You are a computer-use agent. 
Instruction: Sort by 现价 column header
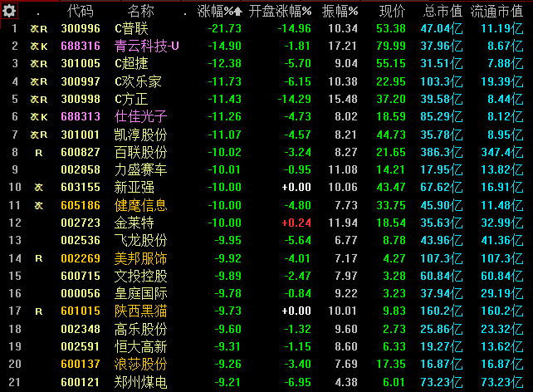(x=392, y=12)
